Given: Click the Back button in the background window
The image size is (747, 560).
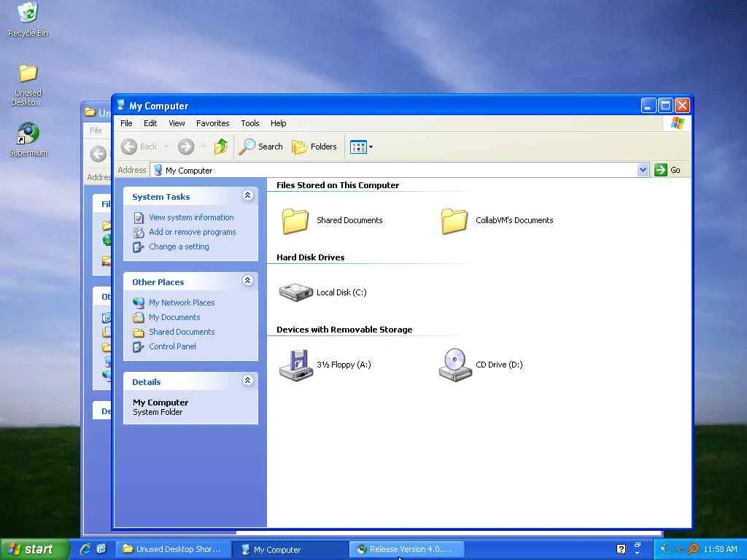Looking at the screenshot, I should pos(98,154).
